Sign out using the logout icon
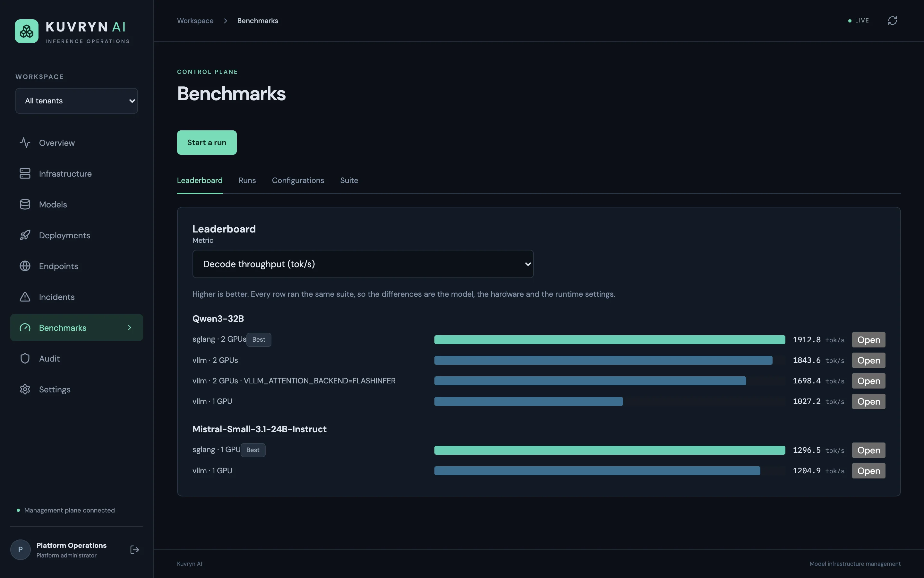The image size is (924, 578). 134,550
